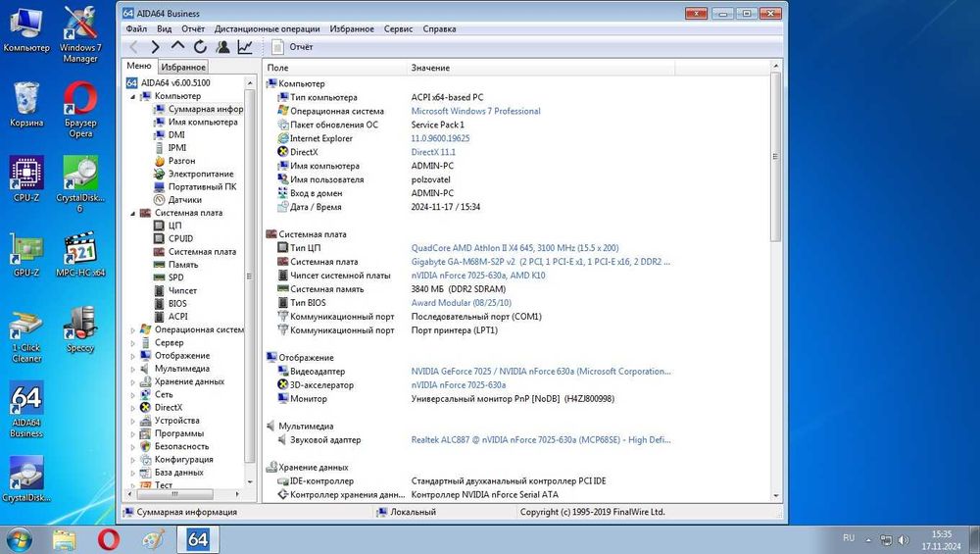Image resolution: width=980 pixels, height=554 pixels.
Task: Open AIDA64 Business desktop shortcut
Action: 26,410
